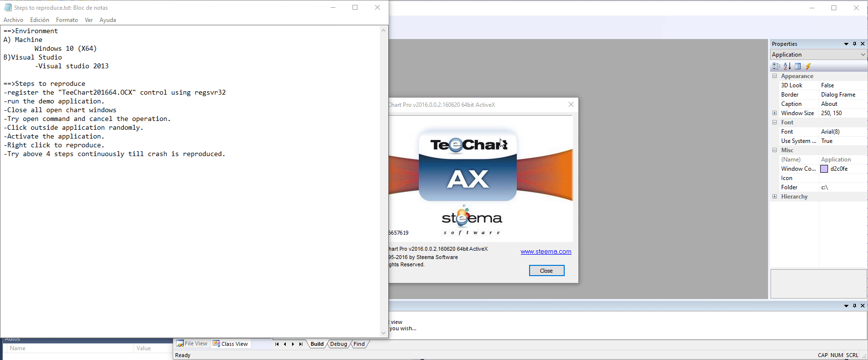Viewport: 868px width, 360px height.
Task: Select the Window Size value 250, 150
Action: tap(842, 113)
